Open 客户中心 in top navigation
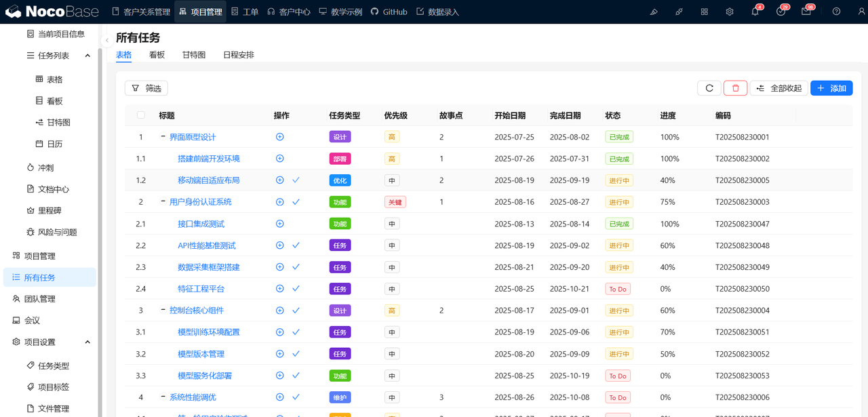Image resolution: width=868 pixels, height=417 pixels. tap(288, 12)
